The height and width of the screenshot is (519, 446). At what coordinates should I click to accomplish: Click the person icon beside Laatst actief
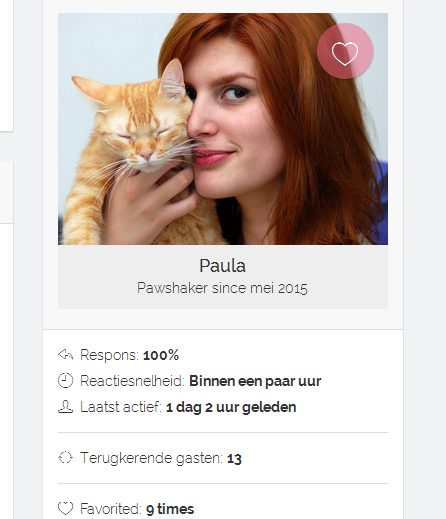pyautogui.click(x=65, y=407)
